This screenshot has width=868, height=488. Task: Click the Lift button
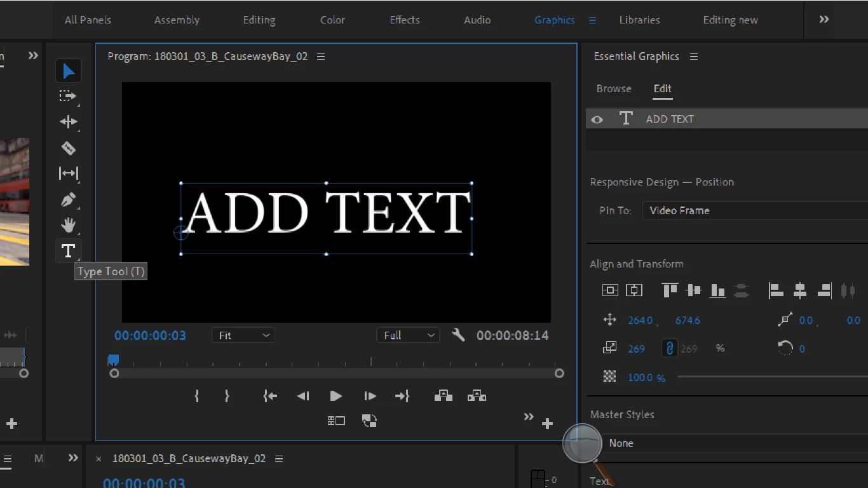pyautogui.click(x=444, y=396)
